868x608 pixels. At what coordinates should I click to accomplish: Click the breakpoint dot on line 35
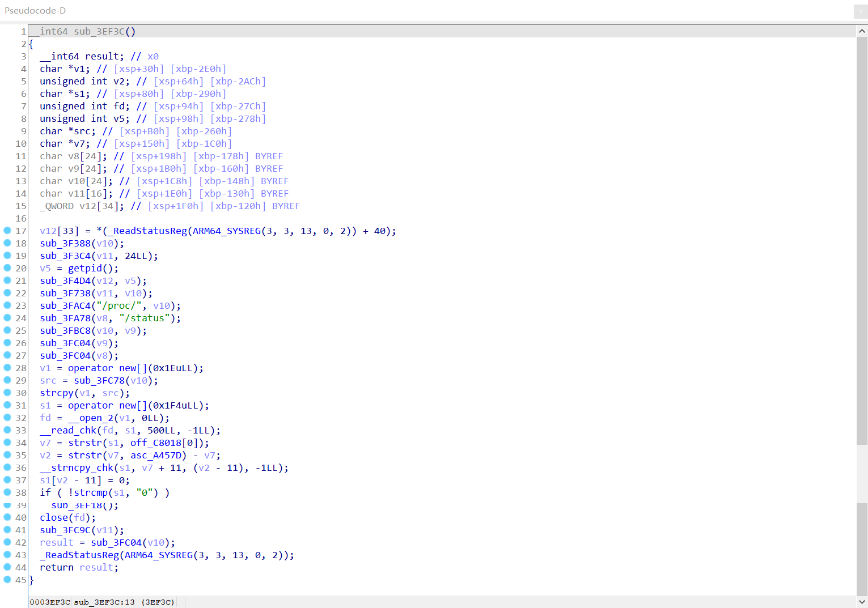(6, 455)
